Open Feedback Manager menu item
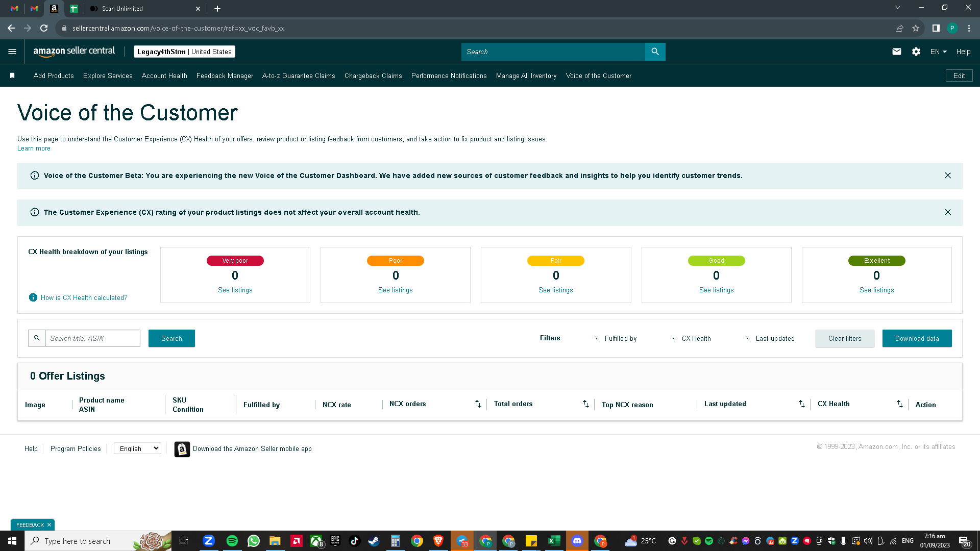980x551 pixels. tap(225, 76)
